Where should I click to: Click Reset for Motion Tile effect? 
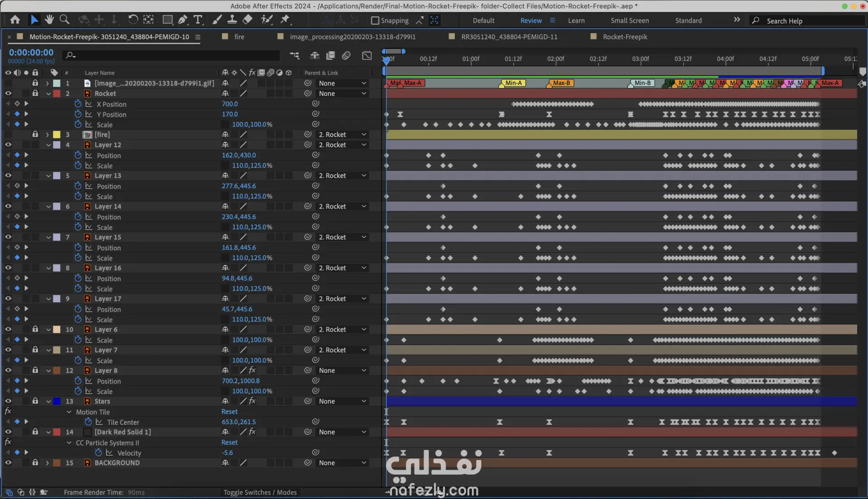coord(229,412)
